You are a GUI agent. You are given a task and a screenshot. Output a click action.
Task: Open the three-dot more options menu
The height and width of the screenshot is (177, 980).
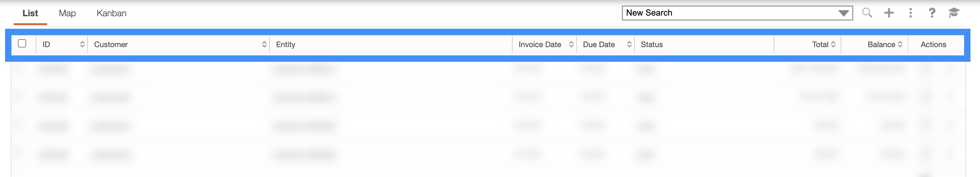(x=910, y=13)
